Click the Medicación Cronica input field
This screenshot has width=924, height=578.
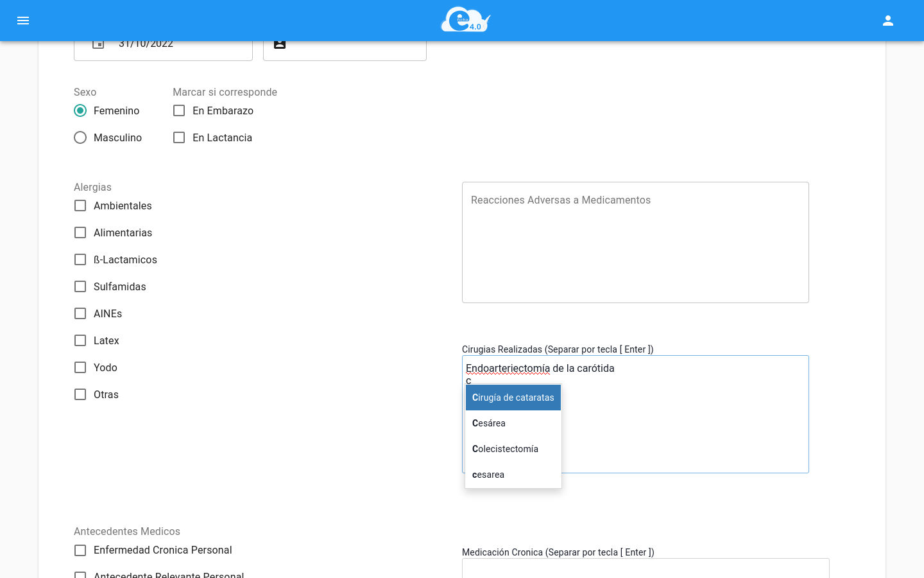[646, 568]
